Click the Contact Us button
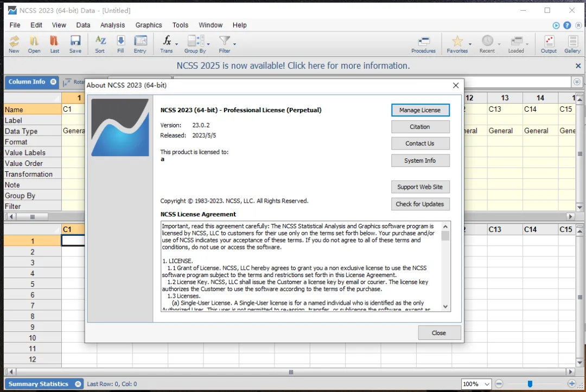This screenshot has width=586, height=392. point(420,143)
